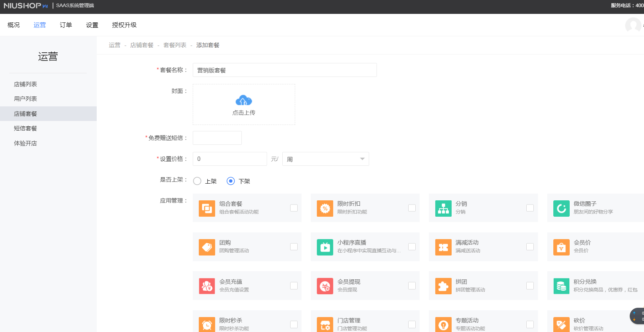Select the 上架 radio button

pyautogui.click(x=197, y=181)
